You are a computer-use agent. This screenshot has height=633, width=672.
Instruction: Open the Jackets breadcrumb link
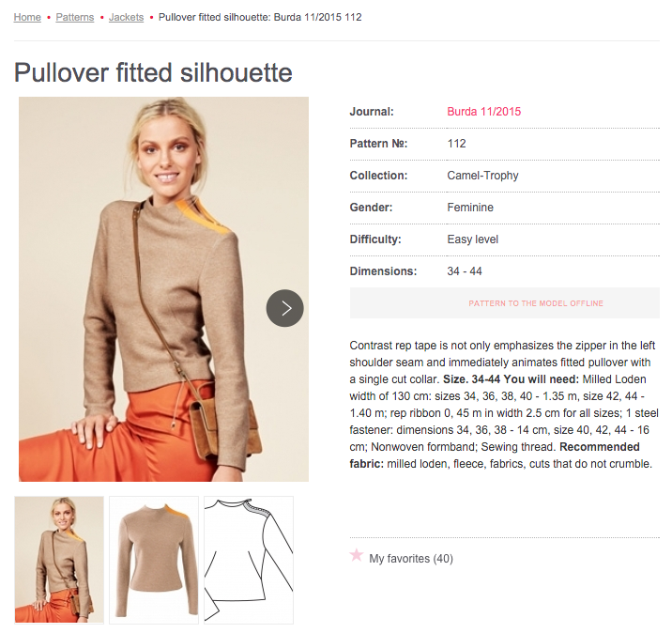(126, 17)
